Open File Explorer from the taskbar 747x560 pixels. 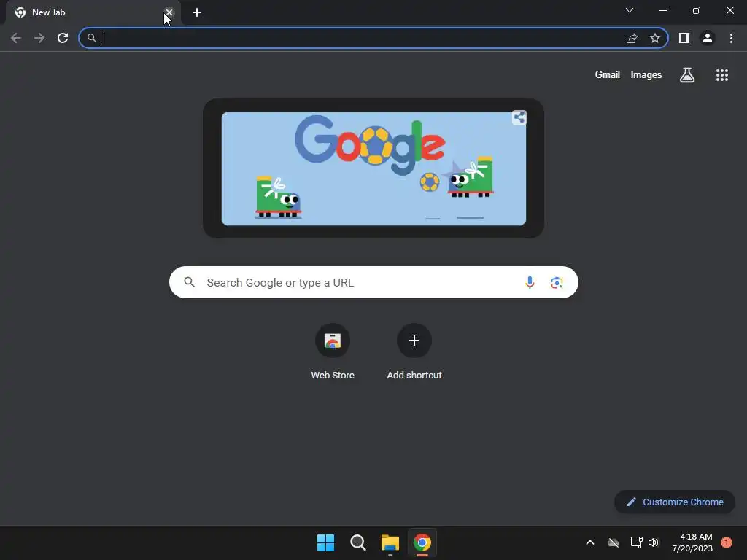pyautogui.click(x=390, y=542)
